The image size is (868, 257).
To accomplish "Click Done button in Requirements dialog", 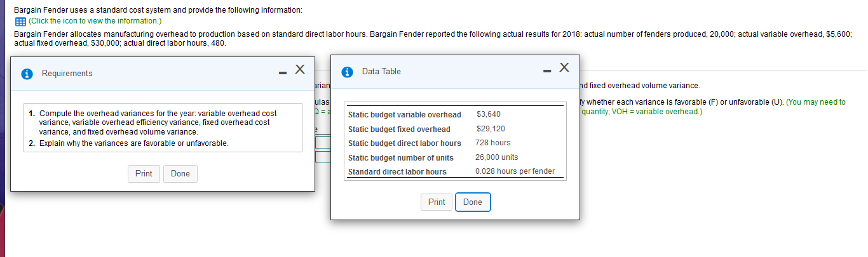I will tap(180, 174).
